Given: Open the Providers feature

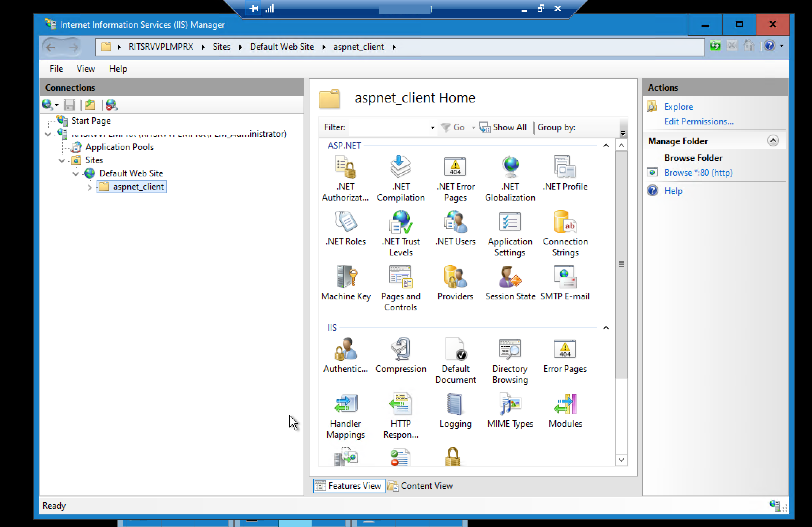Looking at the screenshot, I should coord(455,284).
